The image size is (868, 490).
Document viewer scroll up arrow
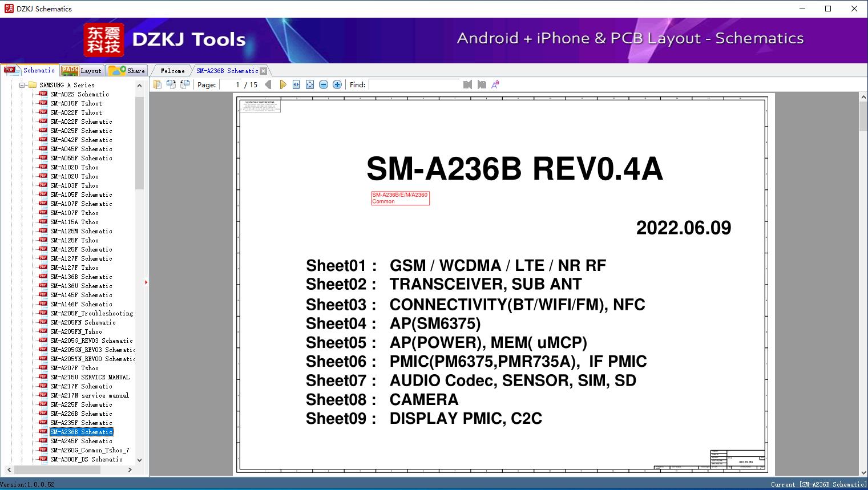pos(863,98)
